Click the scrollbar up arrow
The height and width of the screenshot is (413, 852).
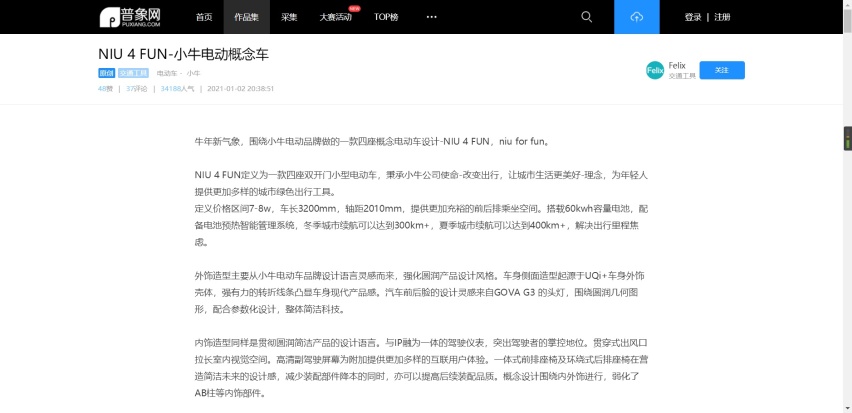click(847, 4)
